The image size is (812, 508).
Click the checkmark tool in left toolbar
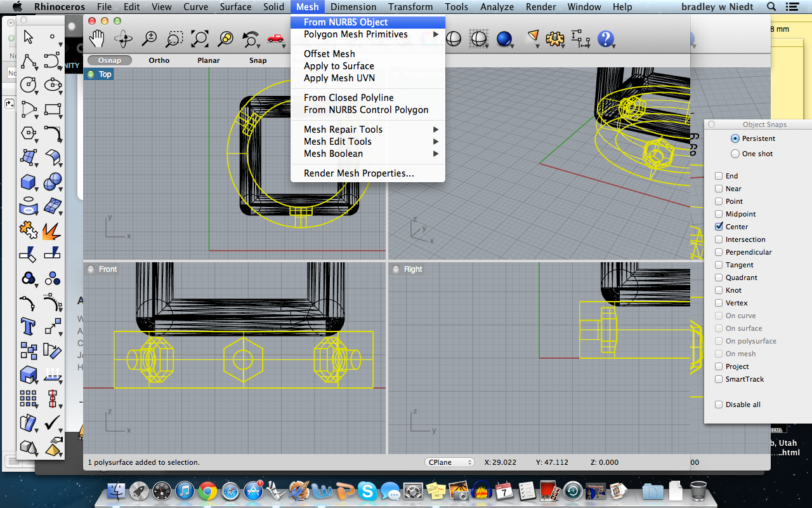tap(52, 423)
